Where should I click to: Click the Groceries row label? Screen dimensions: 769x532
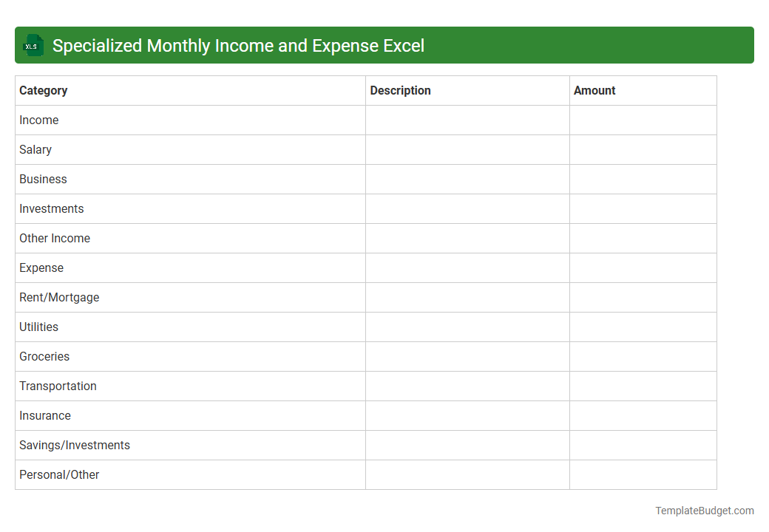click(44, 356)
